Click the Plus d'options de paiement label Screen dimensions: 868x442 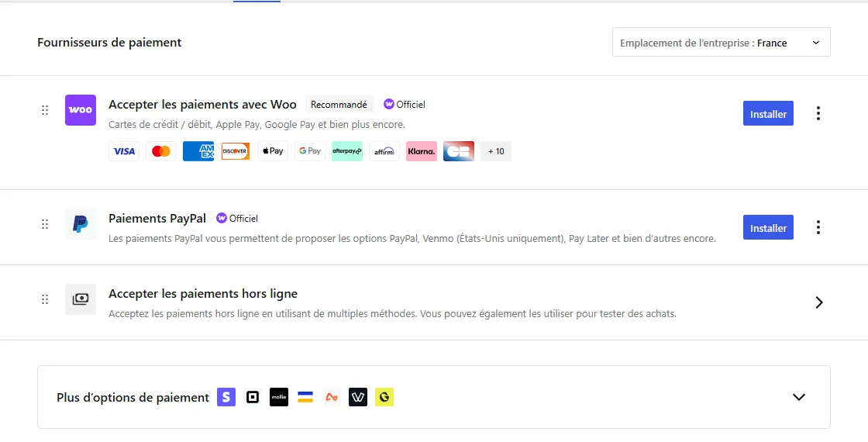tap(133, 398)
